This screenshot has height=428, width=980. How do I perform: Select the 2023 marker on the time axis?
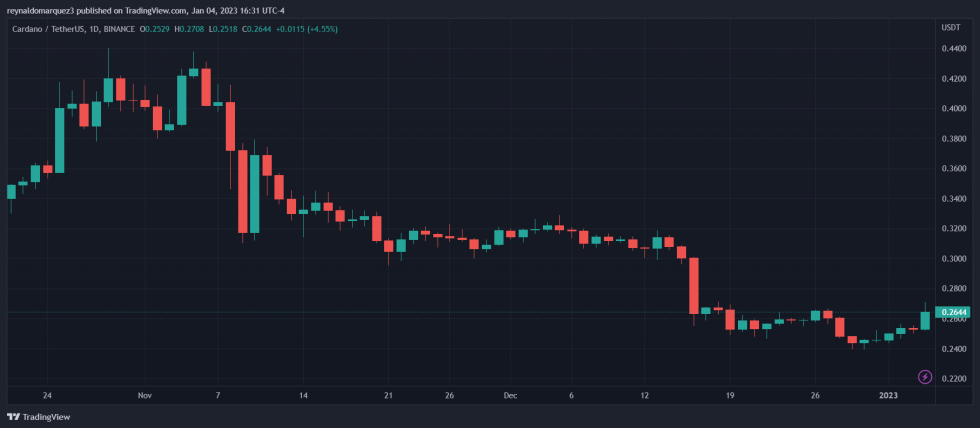[x=889, y=395]
